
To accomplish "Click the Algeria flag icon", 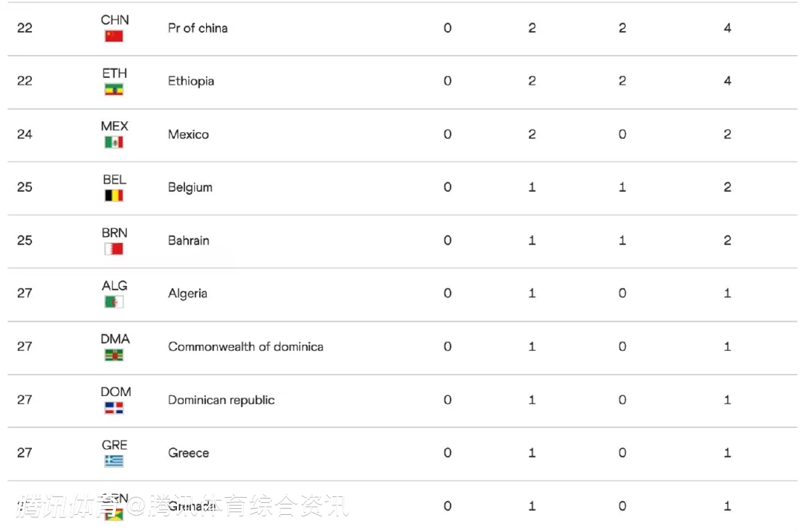I will 114,302.
